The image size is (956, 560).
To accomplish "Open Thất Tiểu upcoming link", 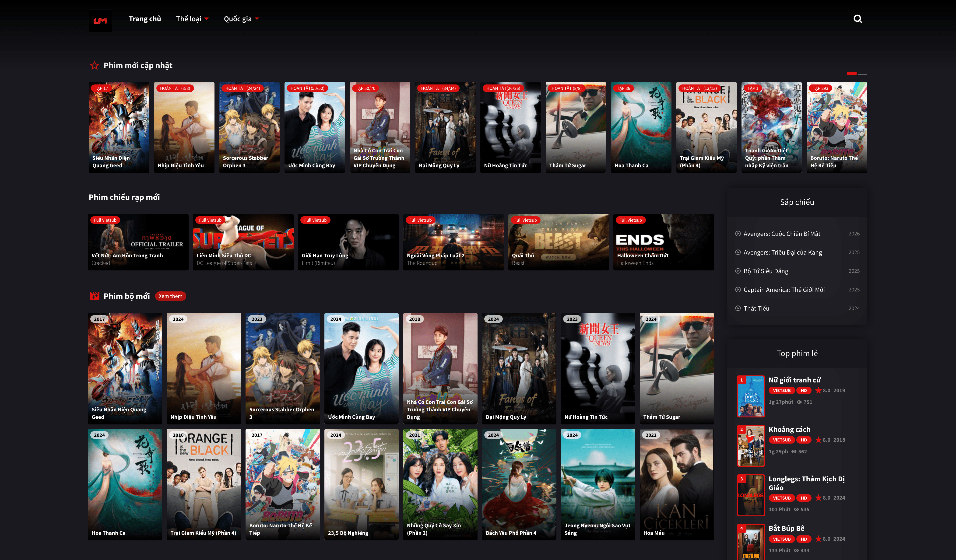I will [x=756, y=308].
